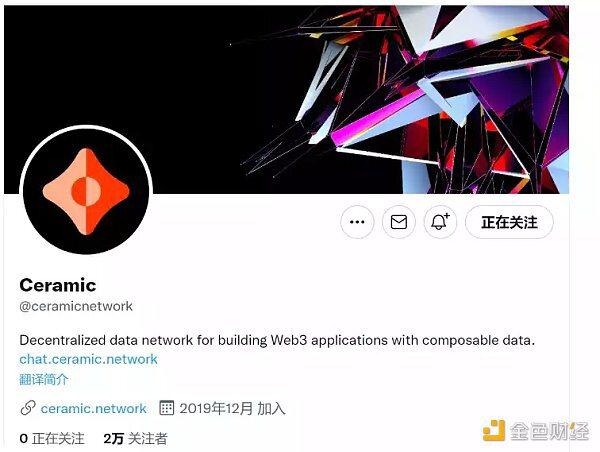This screenshot has width=600, height=452.
Task: Click 翻译简介 to translate the bio
Action: coord(44,380)
